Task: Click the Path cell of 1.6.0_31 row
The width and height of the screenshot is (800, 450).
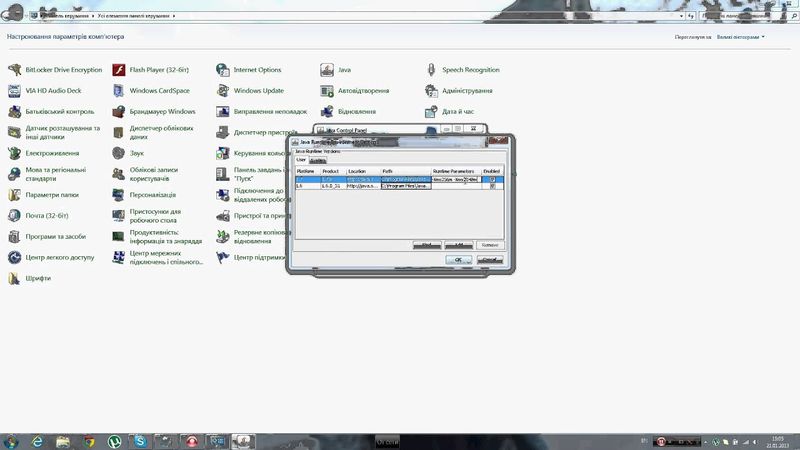Action: pos(405,186)
